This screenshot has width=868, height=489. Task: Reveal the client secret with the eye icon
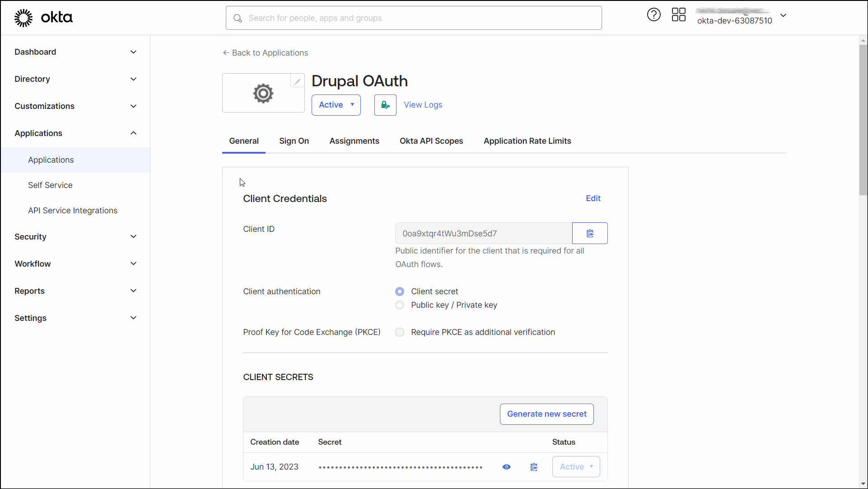[x=506, y=467]
